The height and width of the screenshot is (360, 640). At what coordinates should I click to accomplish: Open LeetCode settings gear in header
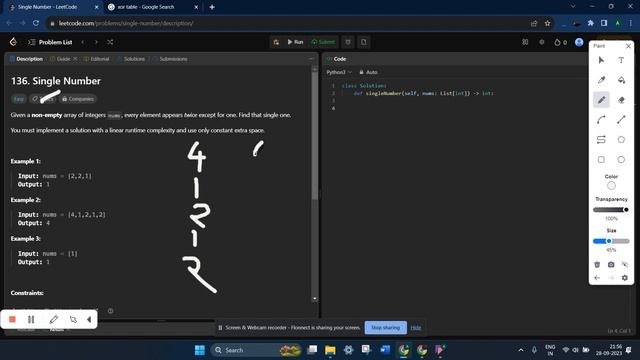(542, 42)
